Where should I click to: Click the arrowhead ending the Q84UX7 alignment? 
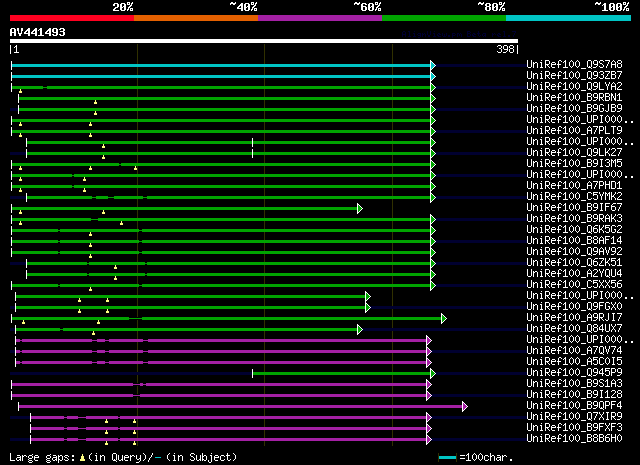[x=360, y=329]
